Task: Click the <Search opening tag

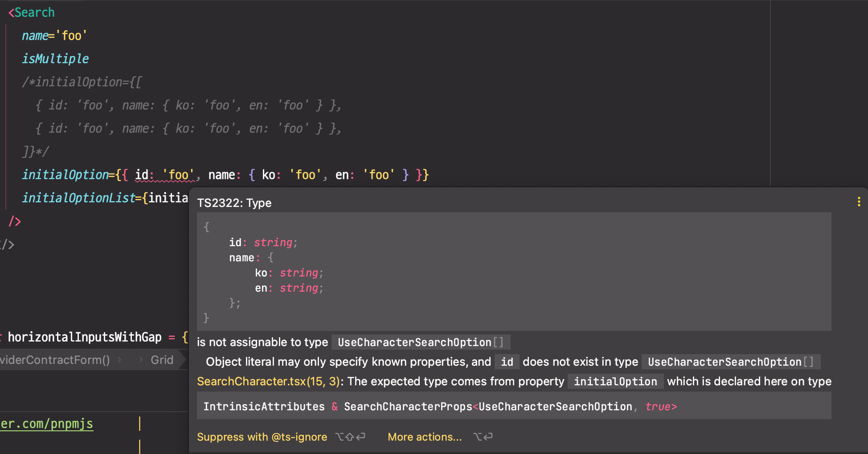Action: tap(32, 12)
